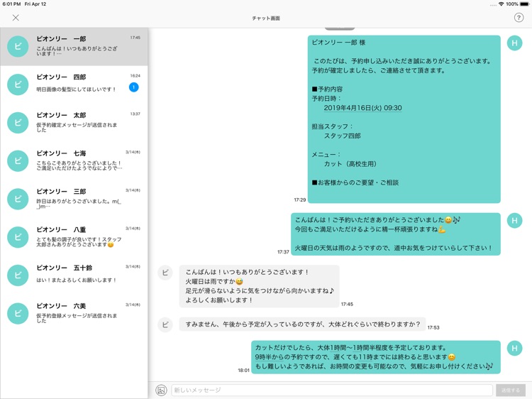The width and height of the screenshot is (532, 399).
Task: Tap unread badge on ビオンリー 四郎 chat
Action: pyautogui.click(x=133, y=87)
